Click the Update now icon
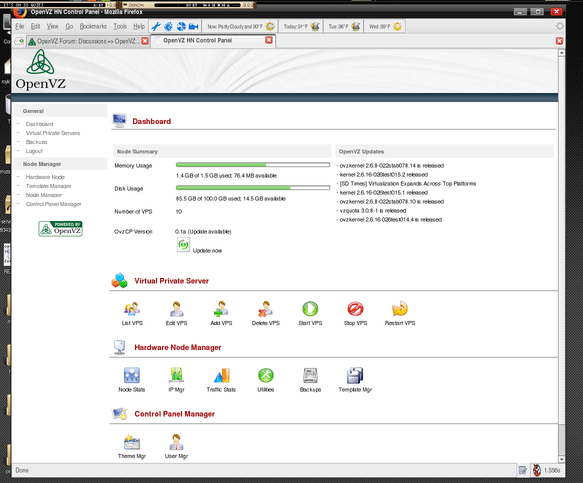 [x=183, y=245]
